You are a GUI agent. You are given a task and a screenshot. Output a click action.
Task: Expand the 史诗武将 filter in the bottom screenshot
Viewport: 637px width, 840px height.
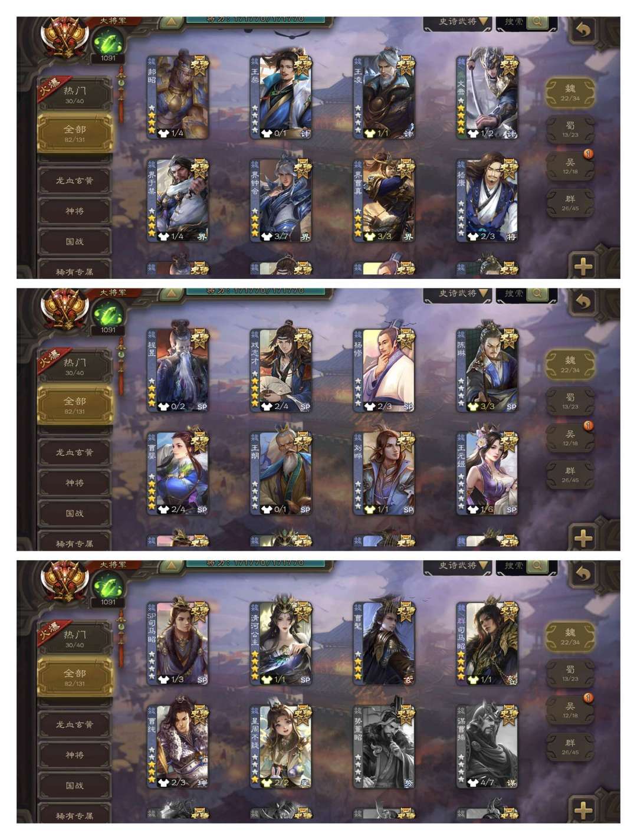pyautogui.click(x=458, y=567)
